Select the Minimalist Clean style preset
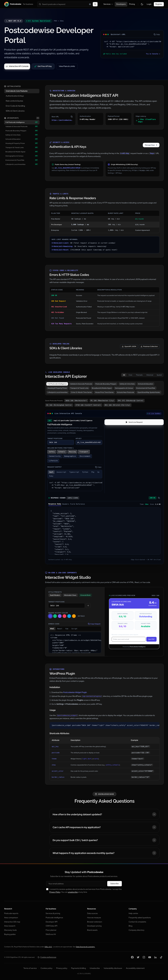This screenshot has height=980, width=168. [x=70, y=595]
